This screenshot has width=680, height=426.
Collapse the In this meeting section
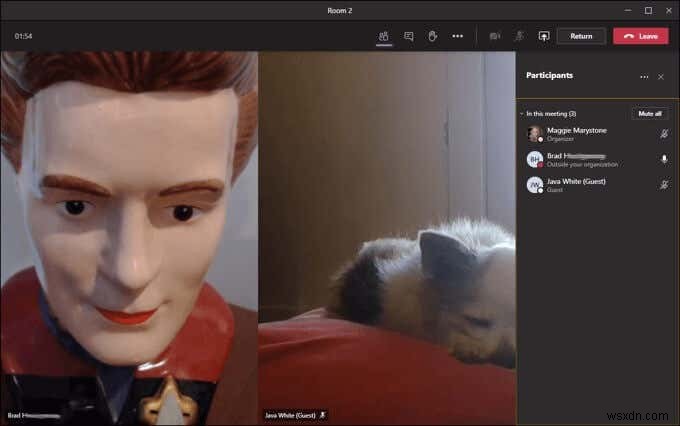[522, 114]
